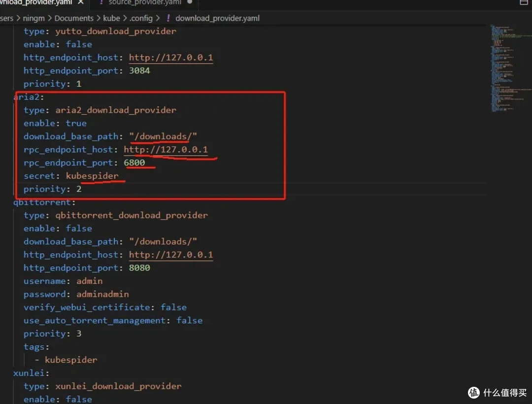Click download_provider.yaml in the breadcrumb
532x404 pixels.
pos(217,18)
